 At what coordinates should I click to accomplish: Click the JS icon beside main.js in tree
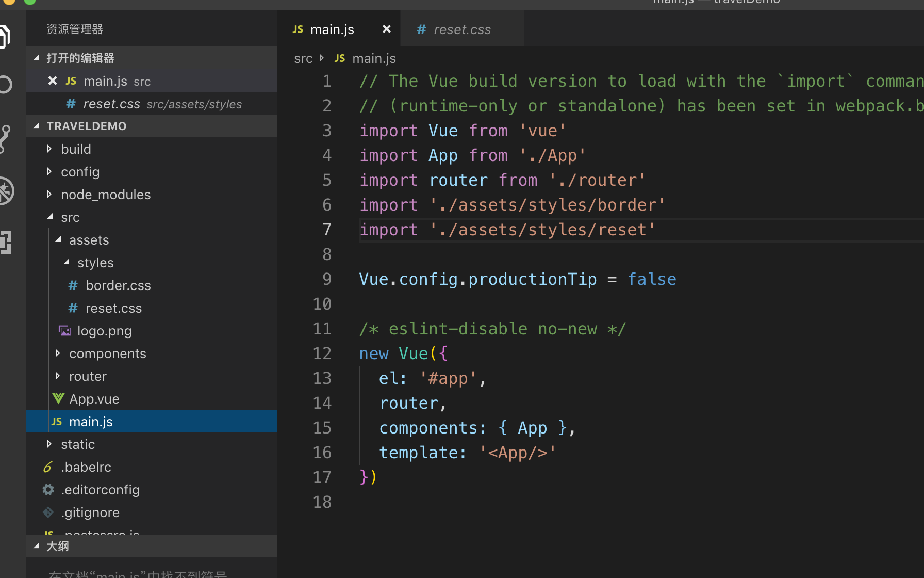coord(57,422)
